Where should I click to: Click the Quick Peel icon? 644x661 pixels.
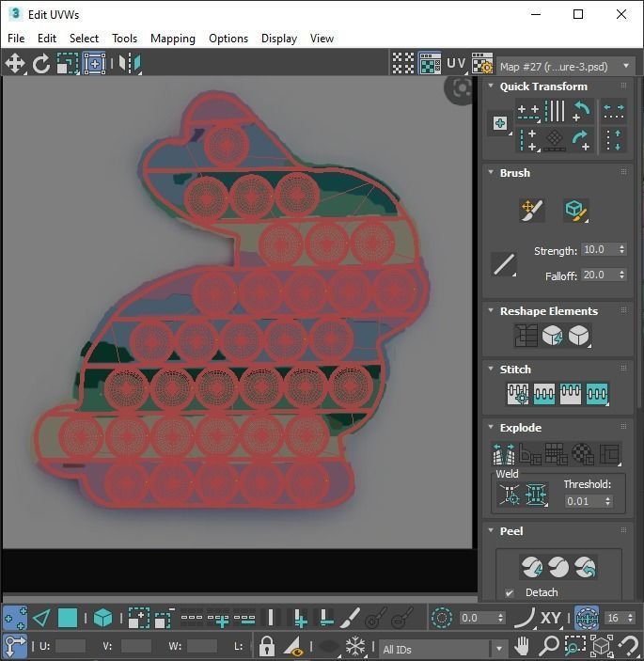click(x=531, y=567)
